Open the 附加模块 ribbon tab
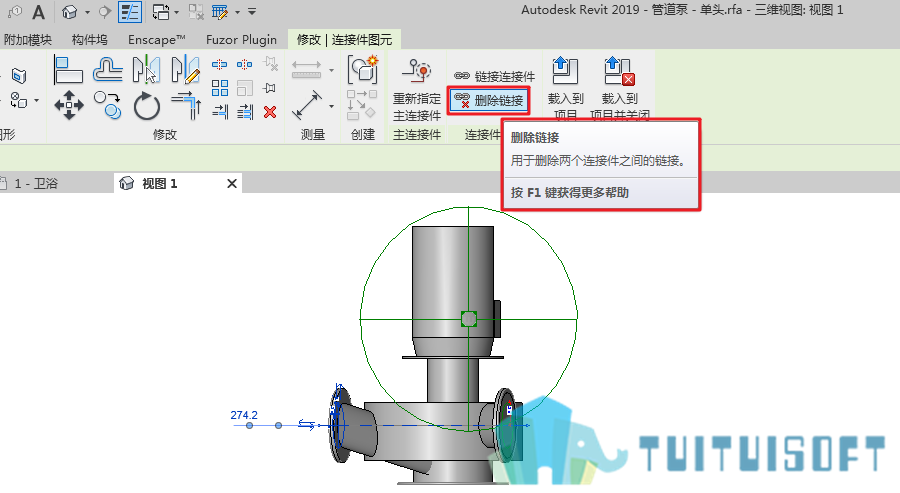This screenshot has height=493, width=900. point(28,40)
